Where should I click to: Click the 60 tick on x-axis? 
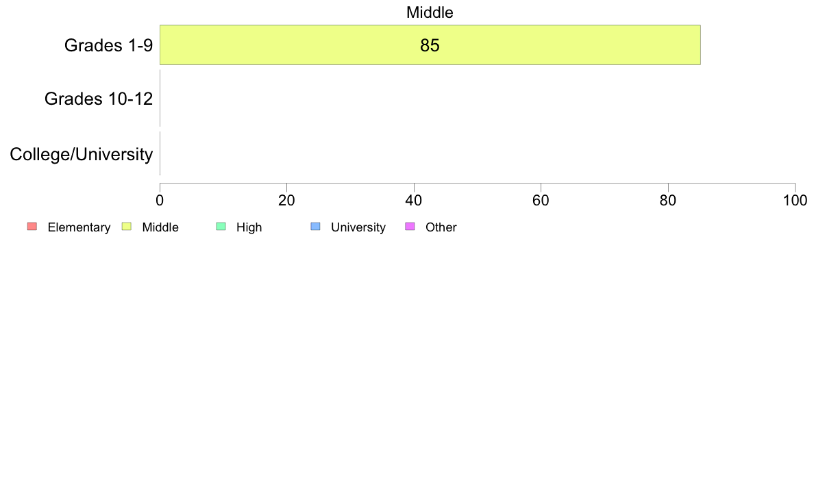point(541,201)
